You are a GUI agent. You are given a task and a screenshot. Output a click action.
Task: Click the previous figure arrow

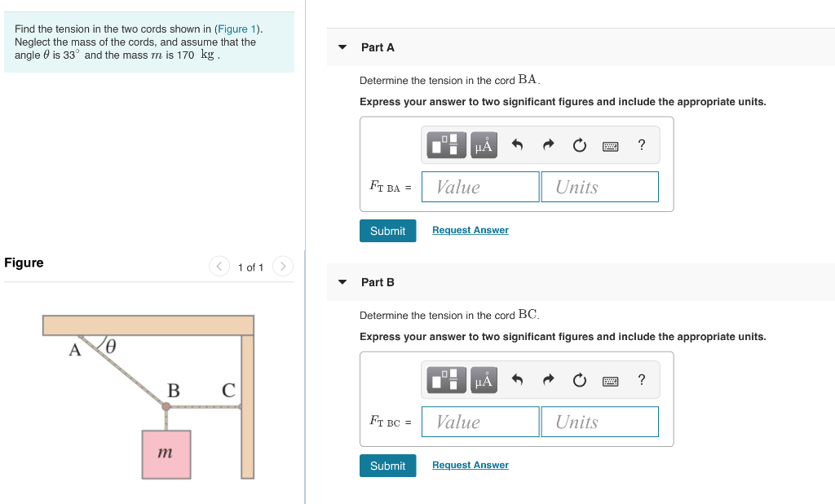coord(219,266)
